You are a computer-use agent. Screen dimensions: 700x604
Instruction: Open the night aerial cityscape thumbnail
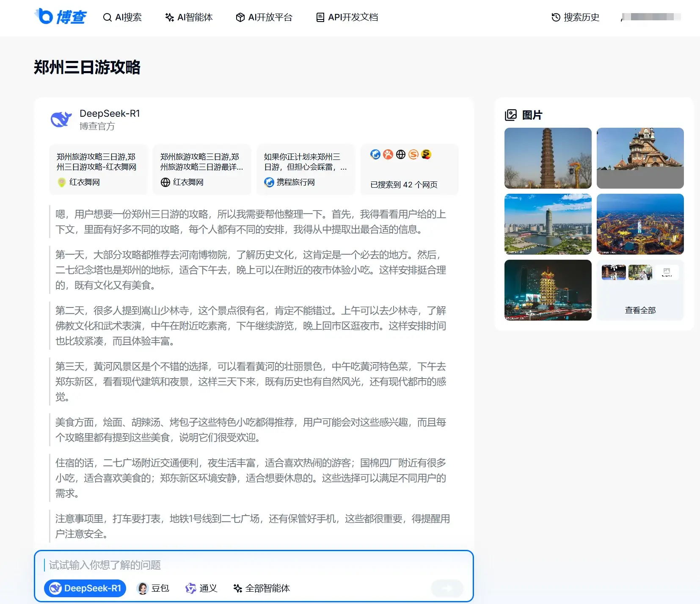point(640,224)
